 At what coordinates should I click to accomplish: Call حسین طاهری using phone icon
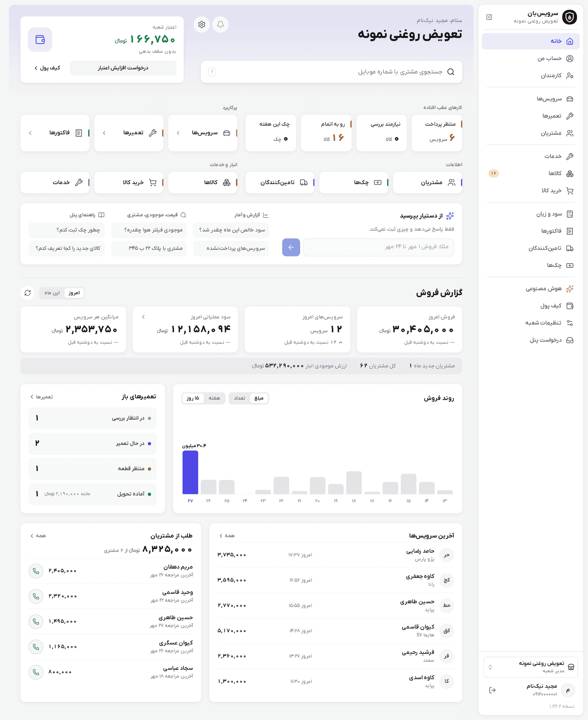tap(36, 621)
